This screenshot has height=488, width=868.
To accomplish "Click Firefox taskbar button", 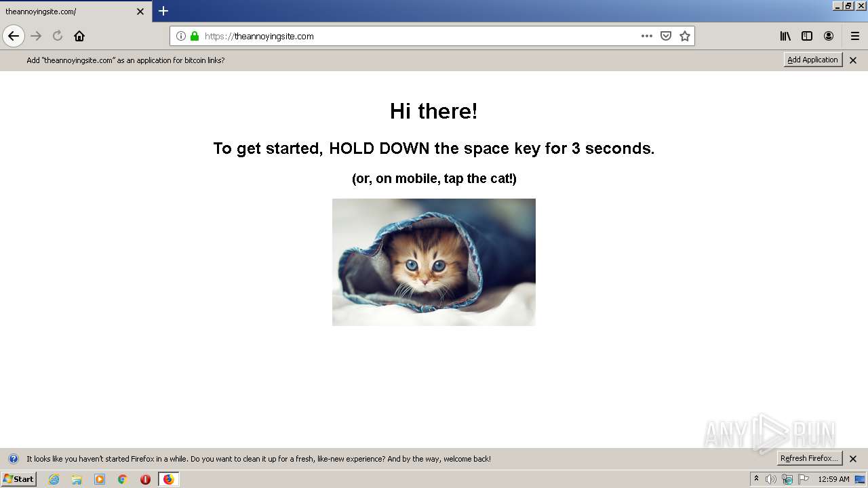I will pyautogui.click(x=168, y=479).
